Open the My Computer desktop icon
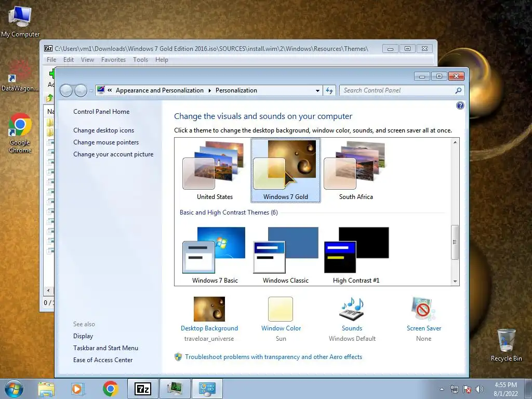Viewport: 532px width, 399px height. 20,21
